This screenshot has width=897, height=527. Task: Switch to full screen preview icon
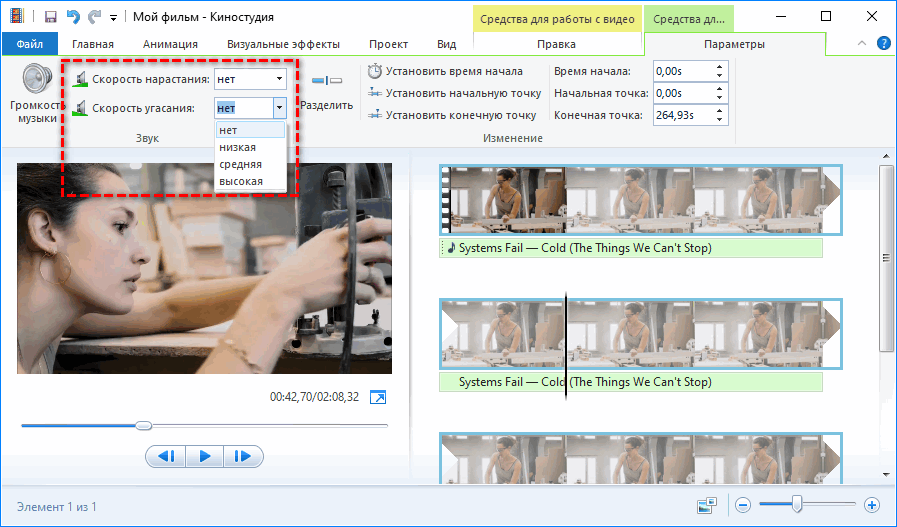(x=378, y=397)
